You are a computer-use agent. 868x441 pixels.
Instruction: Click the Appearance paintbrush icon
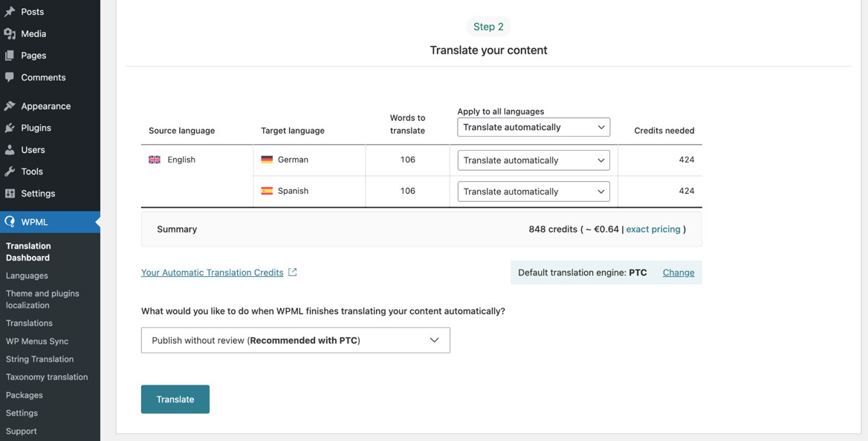(x=10, y=106)
